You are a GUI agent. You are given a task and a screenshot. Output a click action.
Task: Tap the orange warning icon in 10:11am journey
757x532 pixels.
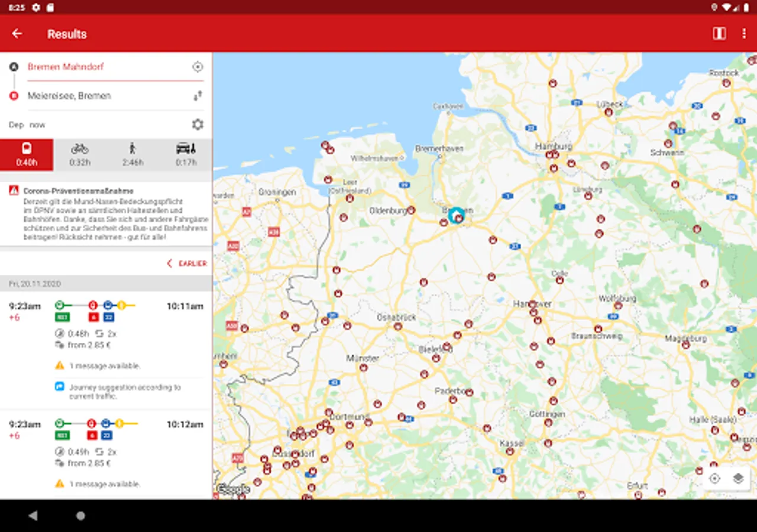coord(60,365)
